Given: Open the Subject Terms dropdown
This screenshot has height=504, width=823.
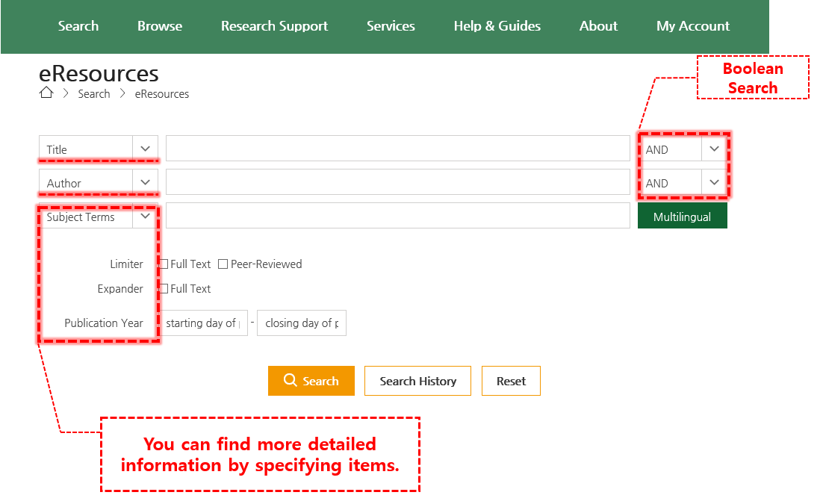Looking at the screenshot, I should click(x=98, y=217).
